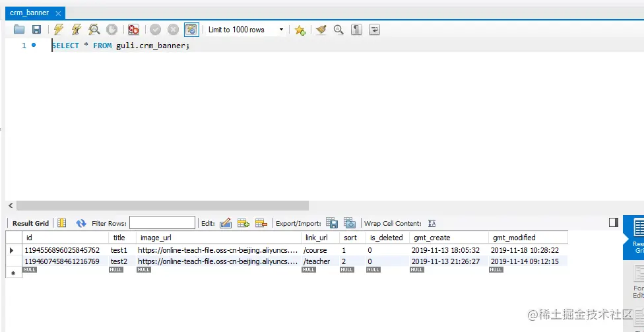Close the crm_banner tab
Screen dimensions: 644x332
(x=58, y=14)
